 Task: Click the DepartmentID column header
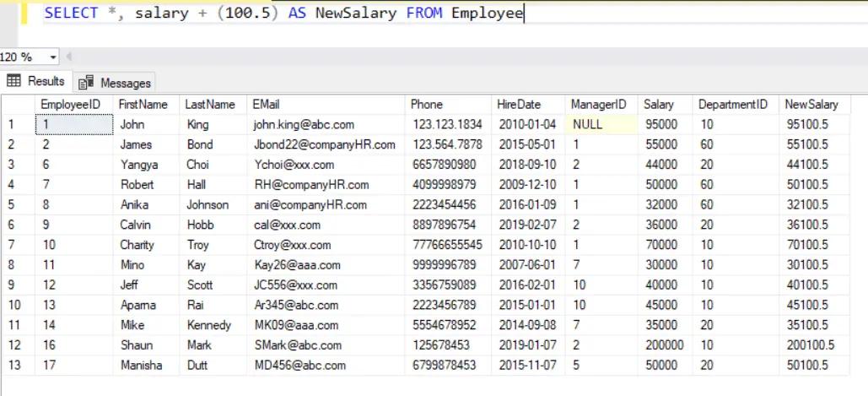733,105
